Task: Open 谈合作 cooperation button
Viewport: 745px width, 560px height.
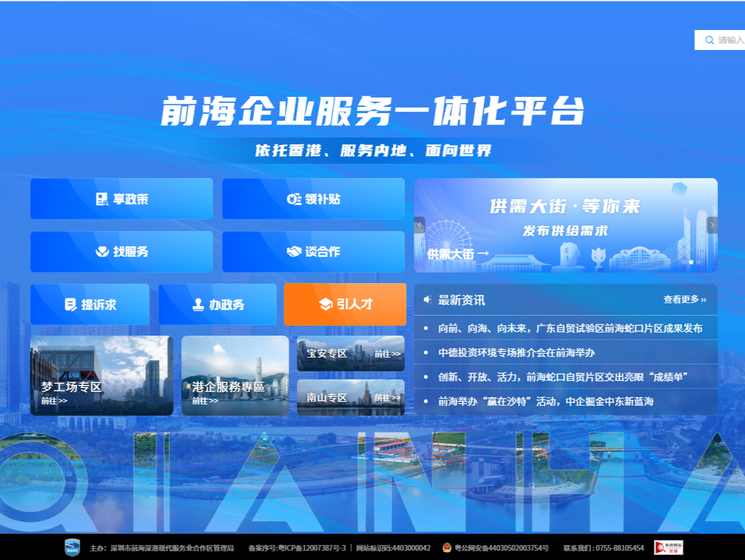Action: coord(314,252)
